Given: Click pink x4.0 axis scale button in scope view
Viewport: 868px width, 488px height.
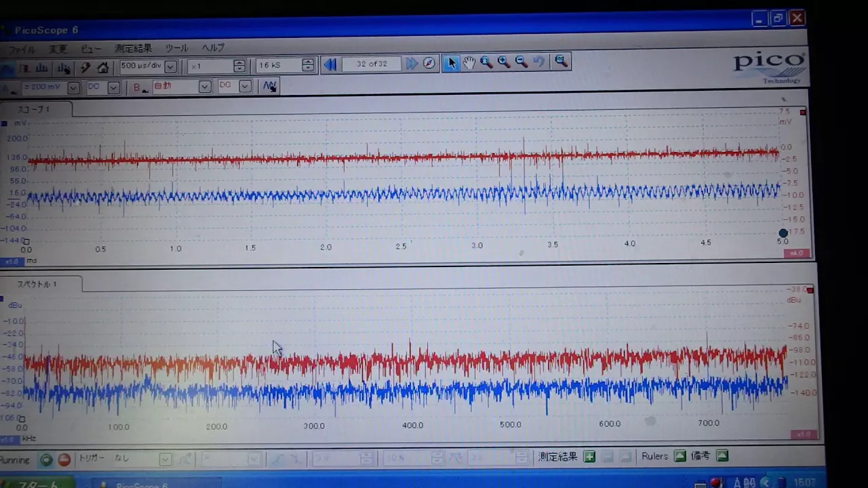Looking at the screenshot, I should pos(797,253).
